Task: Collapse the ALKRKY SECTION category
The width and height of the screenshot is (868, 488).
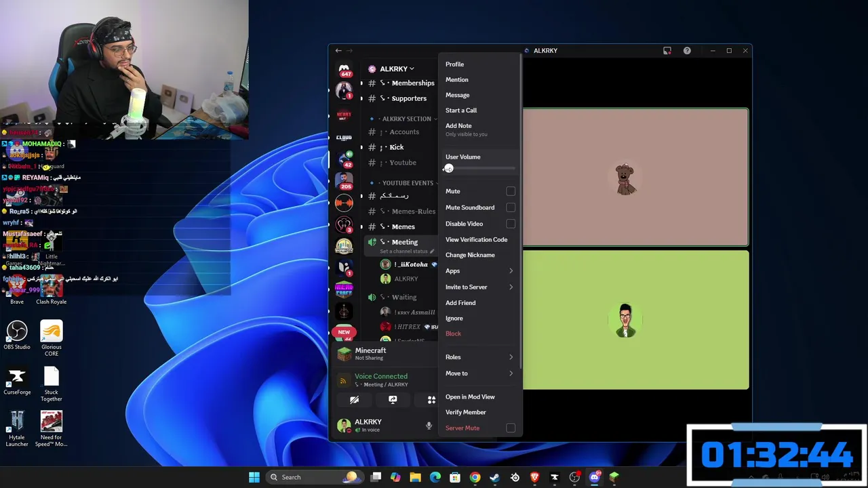Action: click(x=406, y=119)
